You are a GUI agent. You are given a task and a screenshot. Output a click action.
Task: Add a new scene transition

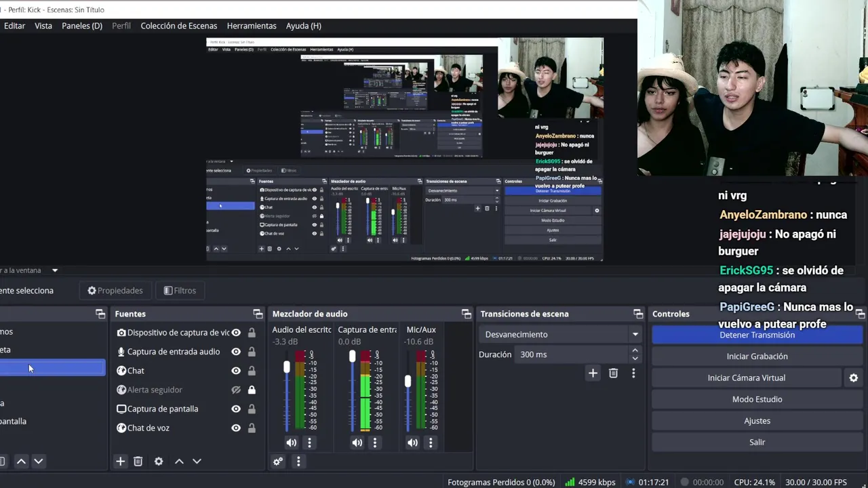tap(593, 373)
